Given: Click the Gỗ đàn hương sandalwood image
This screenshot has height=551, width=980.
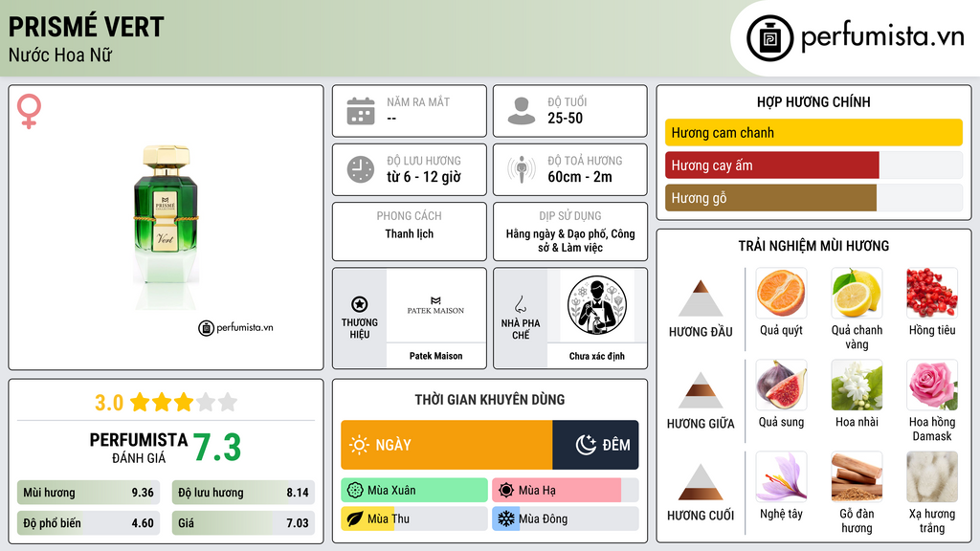Looking at the screenshot, I should click(857, 476).
